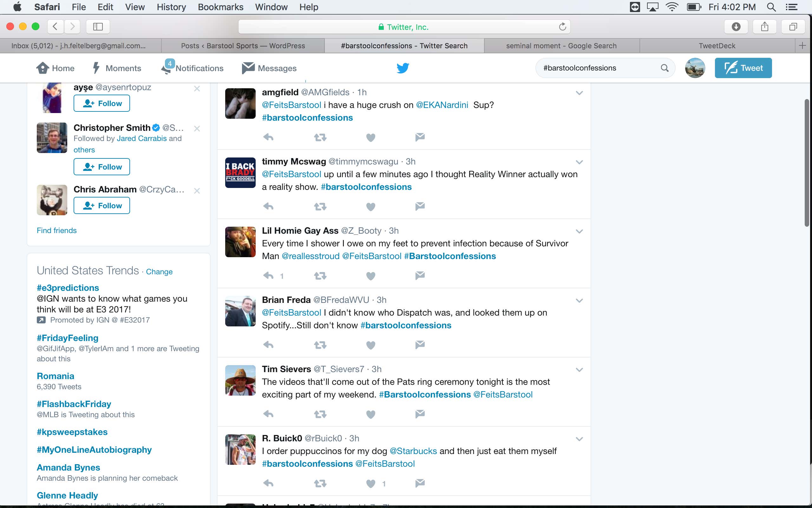The width and height of the screenshot is (812, 508).
Task: Message icon on R. Buick0's tweet
Action: coord(420,483)
